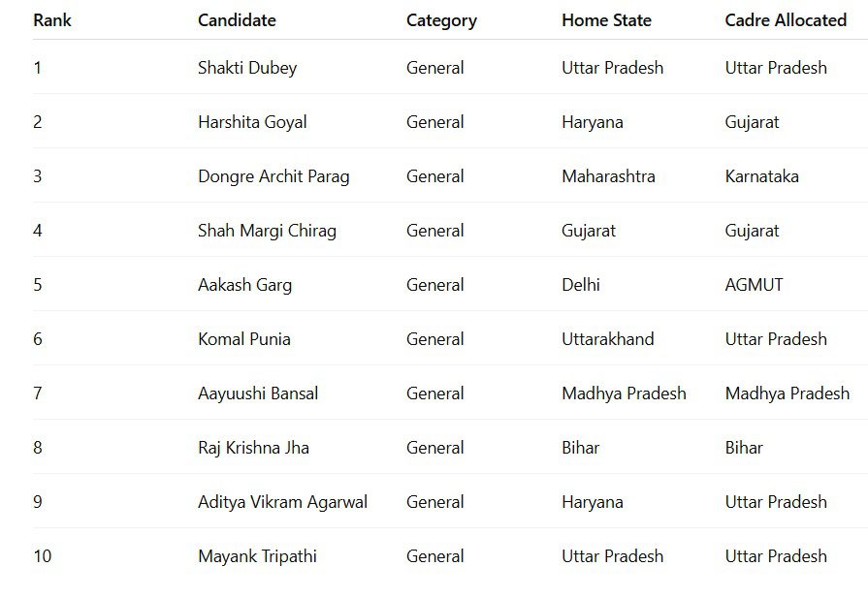
Task: Click the Rank column header
Action: click(52, 20)
